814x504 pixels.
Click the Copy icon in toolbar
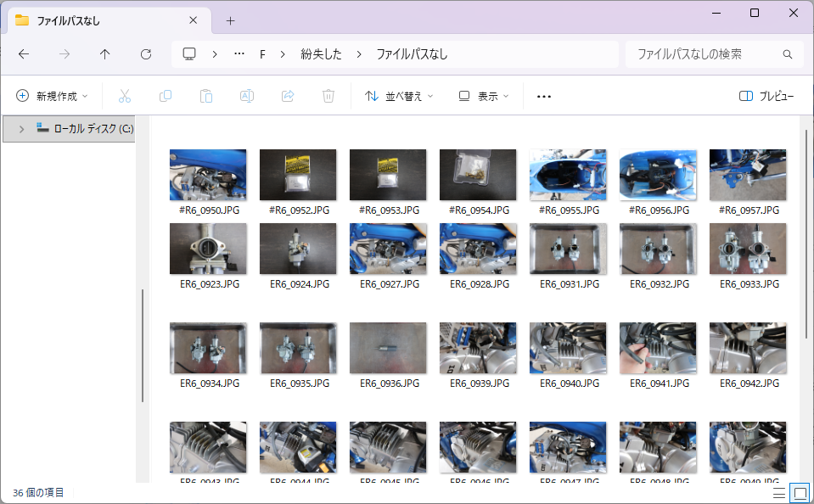coord(166,96)
